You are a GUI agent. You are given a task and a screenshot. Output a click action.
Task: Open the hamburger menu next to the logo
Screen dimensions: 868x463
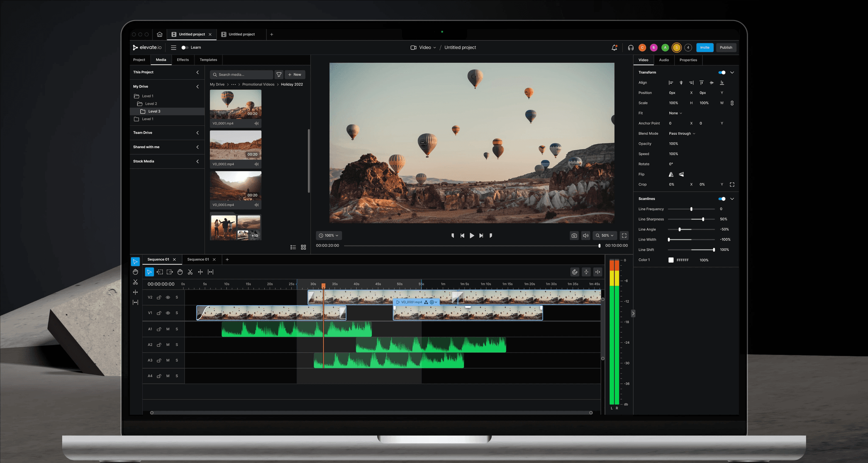173,47
